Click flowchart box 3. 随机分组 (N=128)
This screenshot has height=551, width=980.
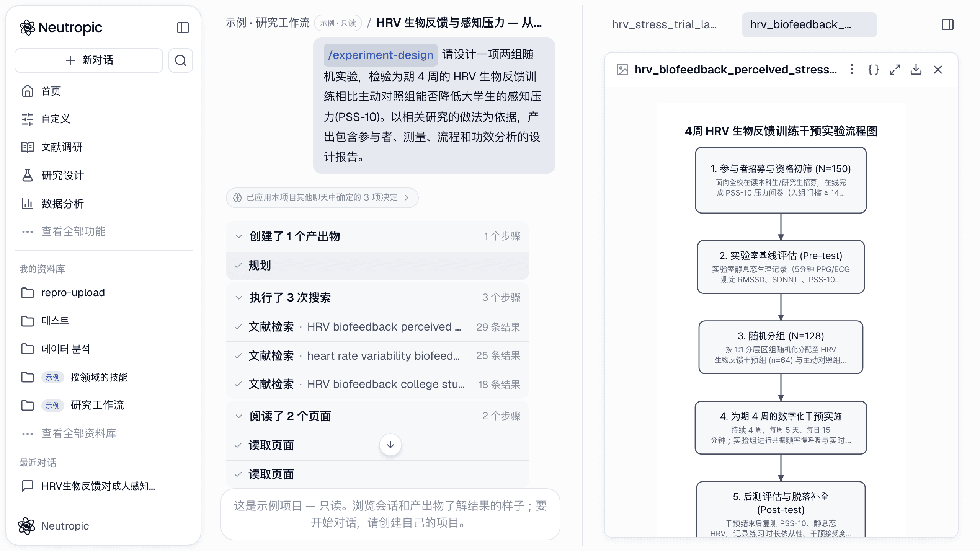781,347
